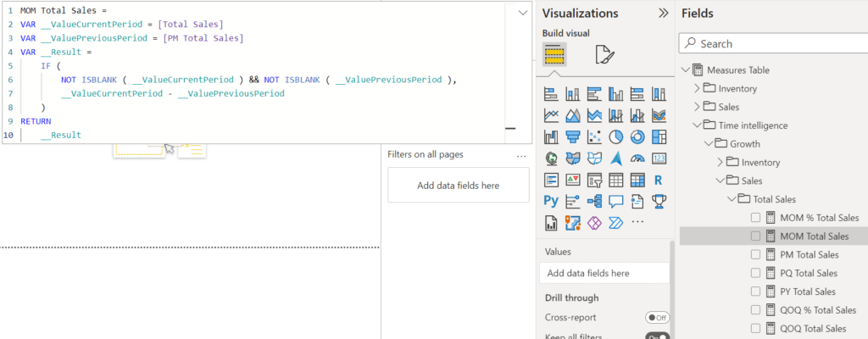Viewport: 868px width, 339px height.
Task: Pick the gauge visualization
Action: 637,158
